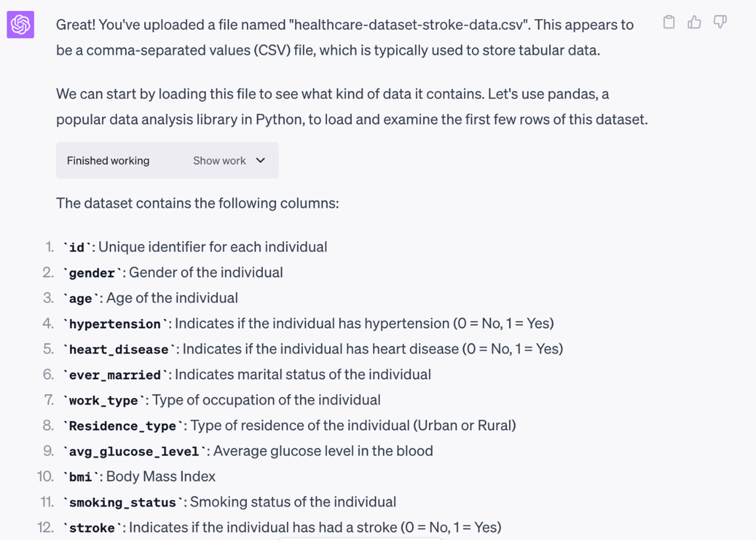The width and height of the screenshot is (756, 540).
Task: Click the Finished working status bar
Action: pos(108,160)
